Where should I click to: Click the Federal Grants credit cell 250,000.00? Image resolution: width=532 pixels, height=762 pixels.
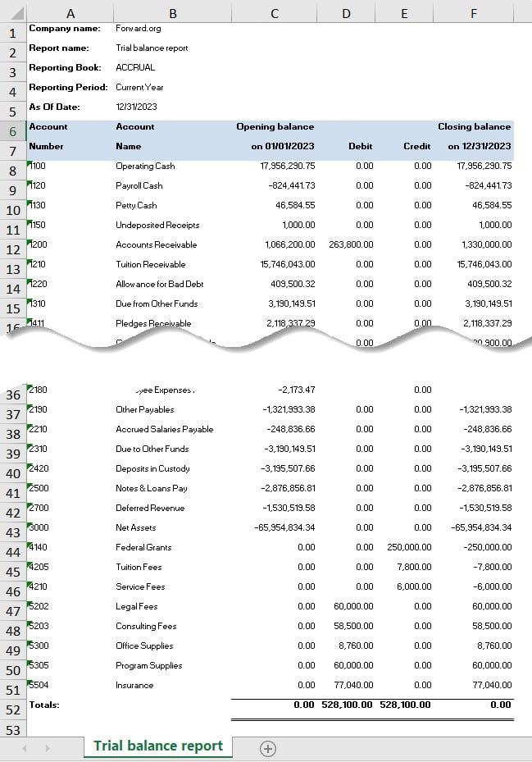pos(409,547)
